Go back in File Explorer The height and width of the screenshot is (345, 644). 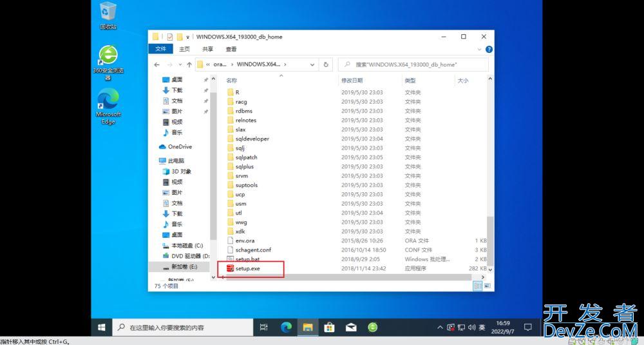[157, 64]
